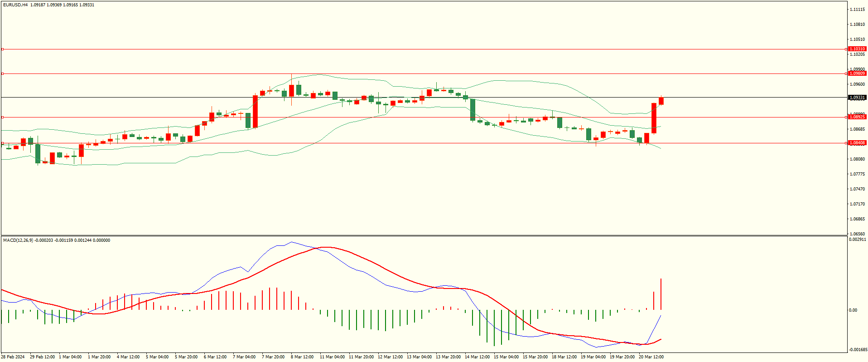Click the 5 Mar 20:00 time label
The width and height of the screenshot is (868, 362).
coord(186,357)
